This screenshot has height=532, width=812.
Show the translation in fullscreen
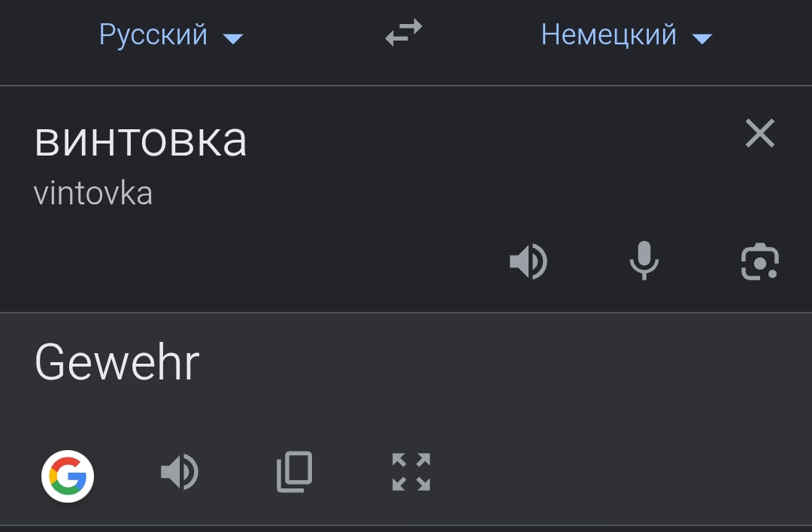(411, 473)
